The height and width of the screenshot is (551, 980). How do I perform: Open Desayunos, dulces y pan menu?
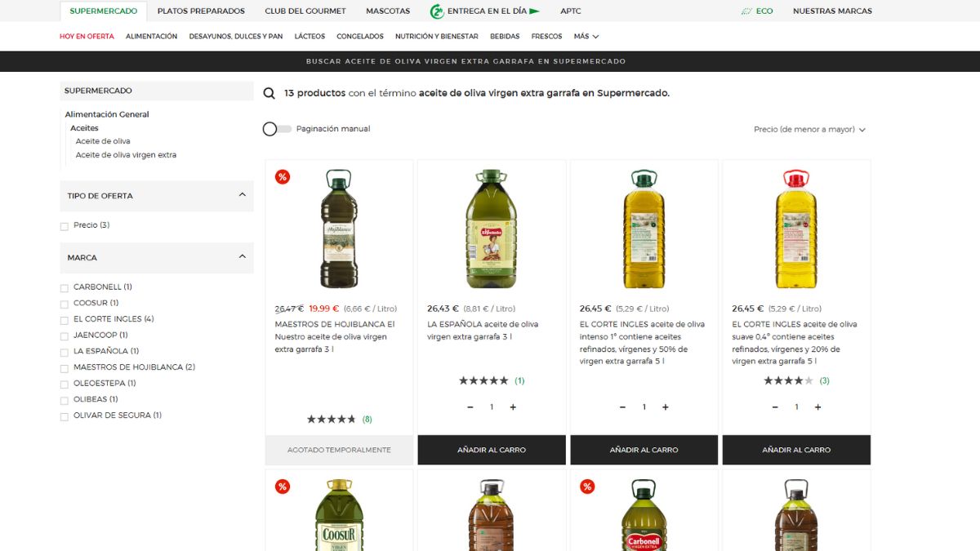pos(236,37)
